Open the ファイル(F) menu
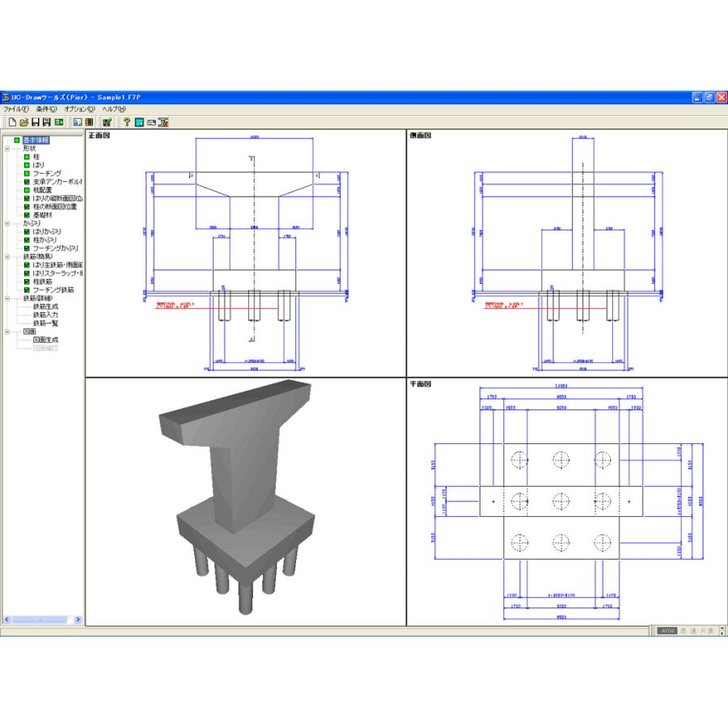 [x=15, y=108]
